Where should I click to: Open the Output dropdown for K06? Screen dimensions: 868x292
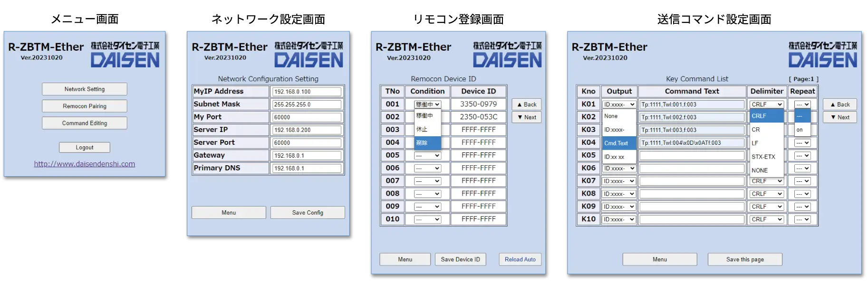(x=619, y=169)
